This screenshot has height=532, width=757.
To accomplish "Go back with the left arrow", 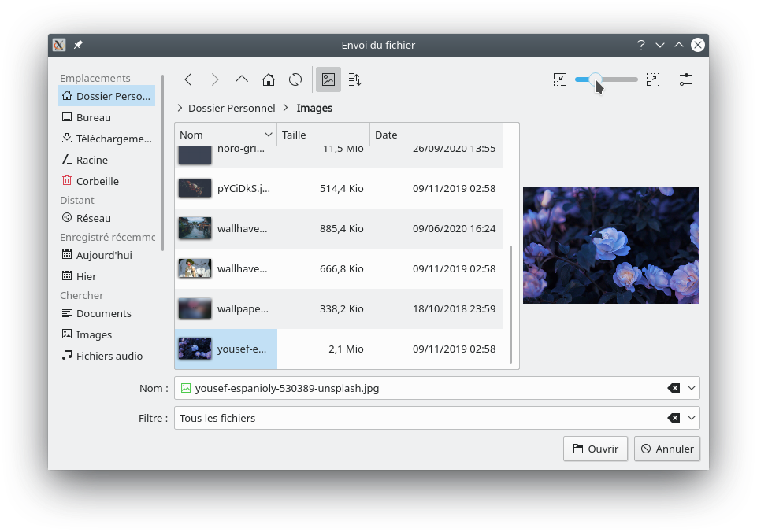I will point(188,79).
